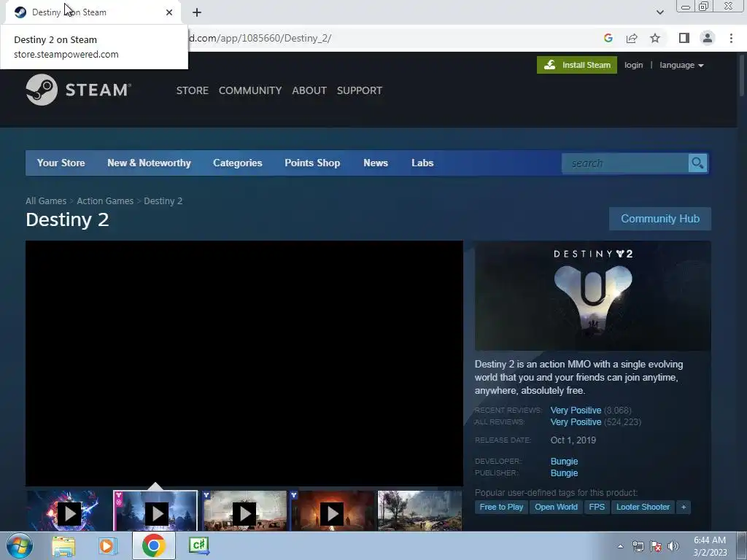Open the SUPPORT menu item

pyautogui.click(x=359, y=90)
